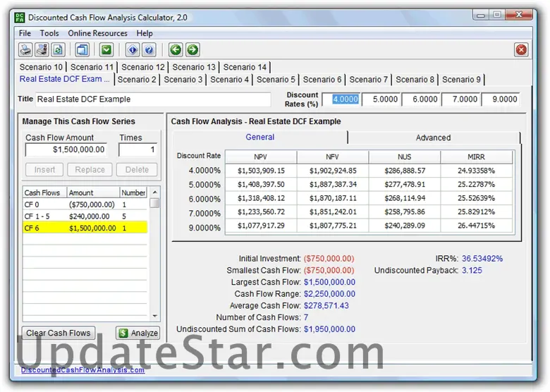Click the blue question mark help icon
Viewport: 550px width, 392px height.
click(x=149, y=50)
